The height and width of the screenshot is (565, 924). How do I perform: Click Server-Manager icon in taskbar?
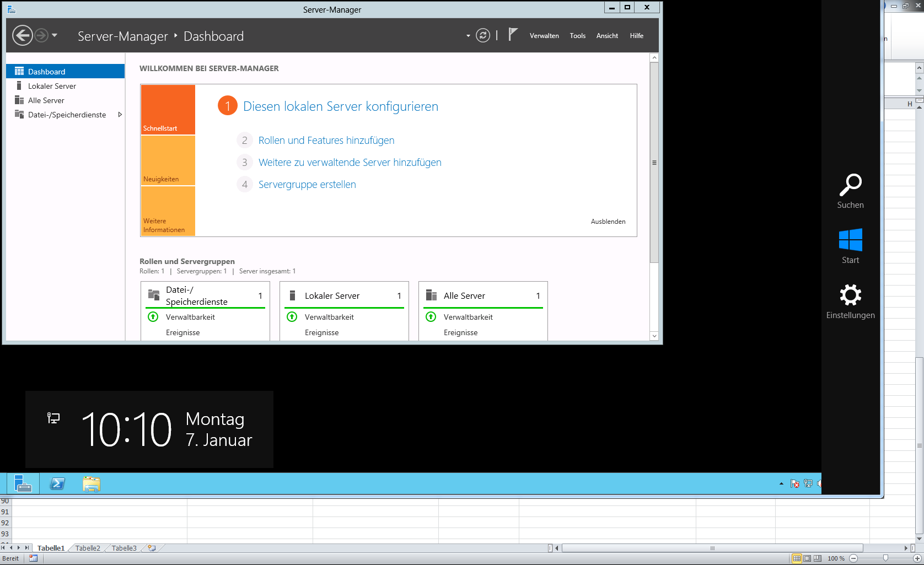tap(23, 483)
